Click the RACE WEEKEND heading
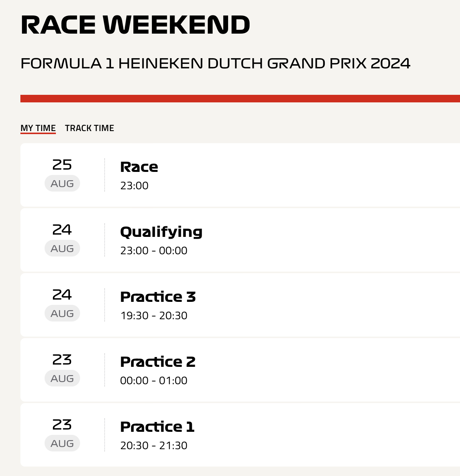Image resolution: width=460 pixels, height=476 pixels. point(135,25)
